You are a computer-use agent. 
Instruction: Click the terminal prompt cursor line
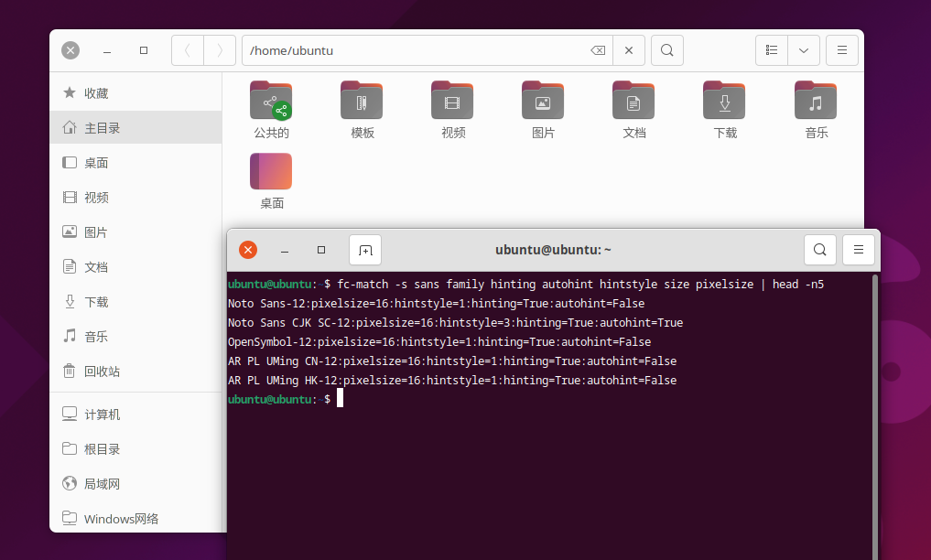point(286,399)
